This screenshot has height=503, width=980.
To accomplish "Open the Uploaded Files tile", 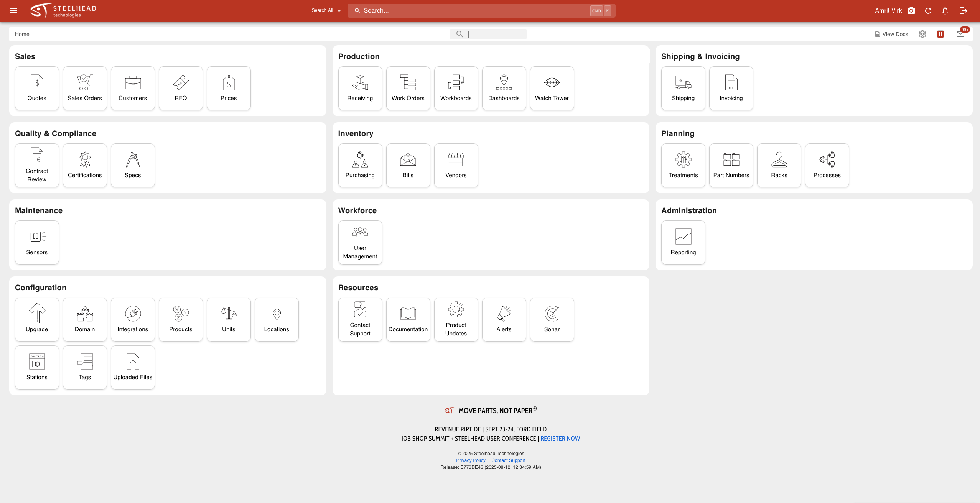I will 133,367.
